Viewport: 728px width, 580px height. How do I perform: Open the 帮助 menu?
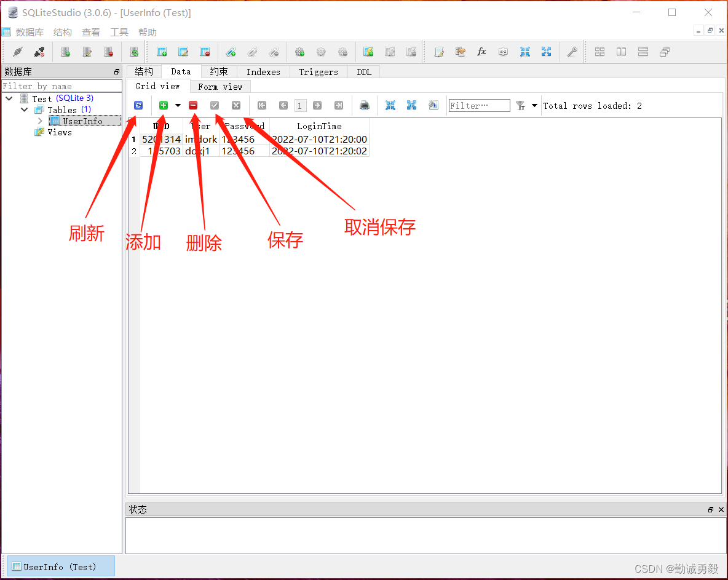pyautogui.click(x=148, y=32)
